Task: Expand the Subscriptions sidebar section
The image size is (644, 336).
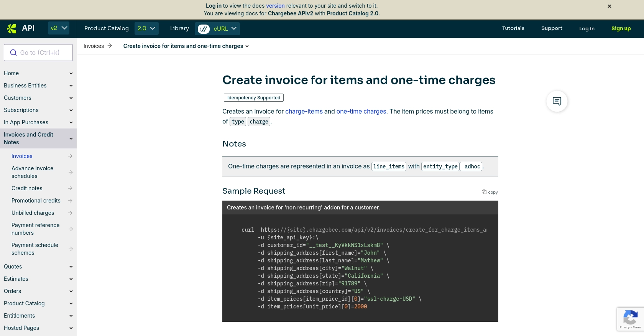Action: (71, 110)
